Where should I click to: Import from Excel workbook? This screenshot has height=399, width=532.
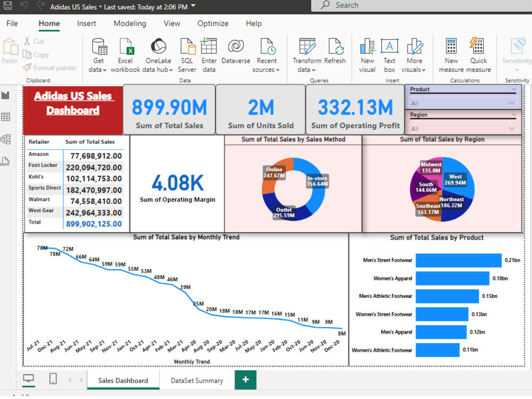pyautogui.click(x=125, y=55)
